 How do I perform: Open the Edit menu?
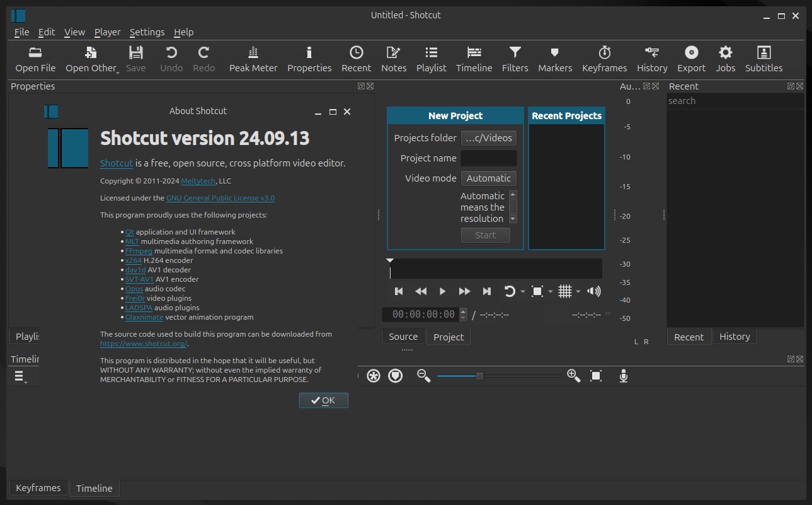pos(47,32)
